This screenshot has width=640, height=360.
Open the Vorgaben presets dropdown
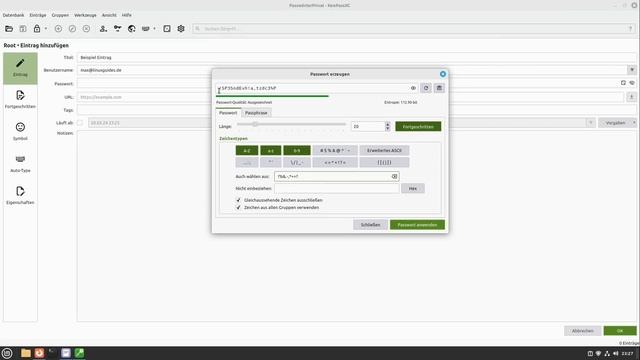pyautogui.click(x=618, y=123)
